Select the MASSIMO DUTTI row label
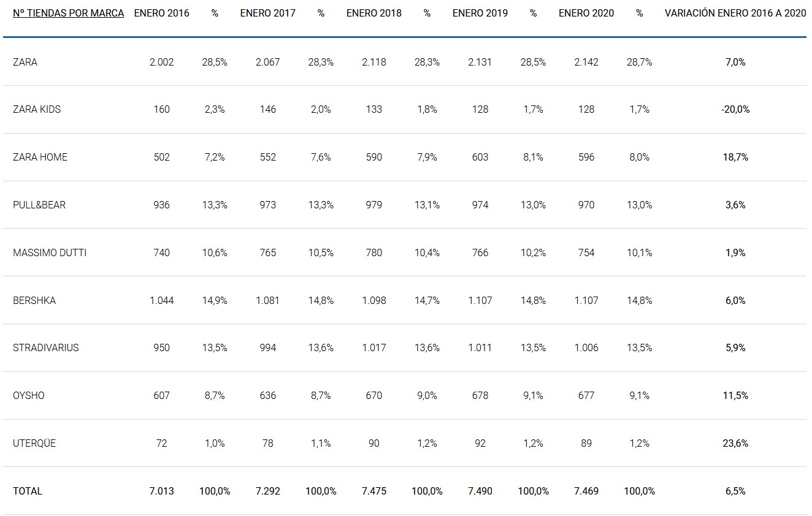This screenshot has height=516, width=812. pyautogui.click(x=50, y=252)
